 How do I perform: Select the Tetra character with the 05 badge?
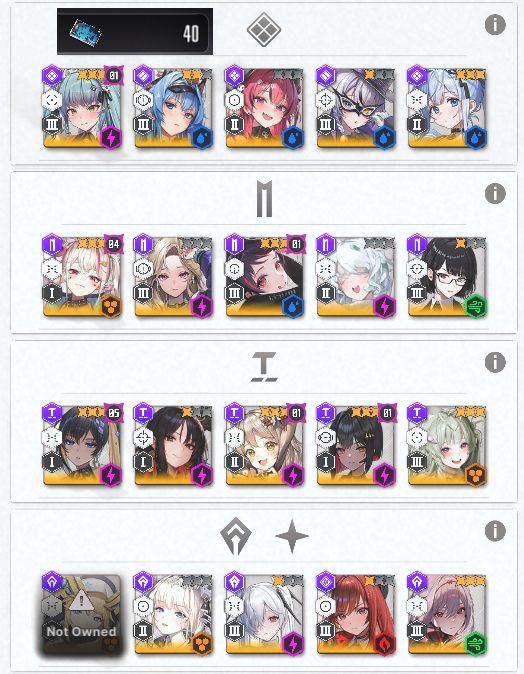82,445
